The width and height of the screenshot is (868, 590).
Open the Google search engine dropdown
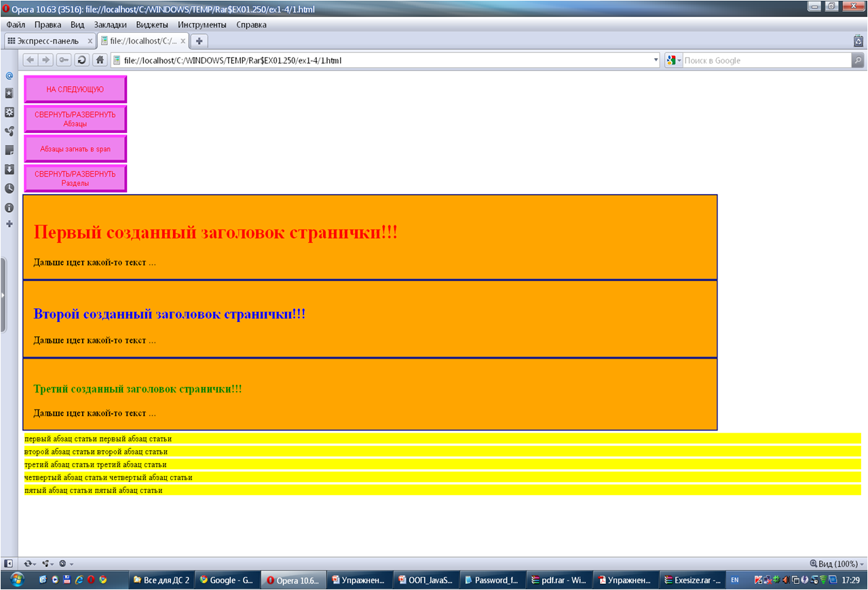pos(674,60)
